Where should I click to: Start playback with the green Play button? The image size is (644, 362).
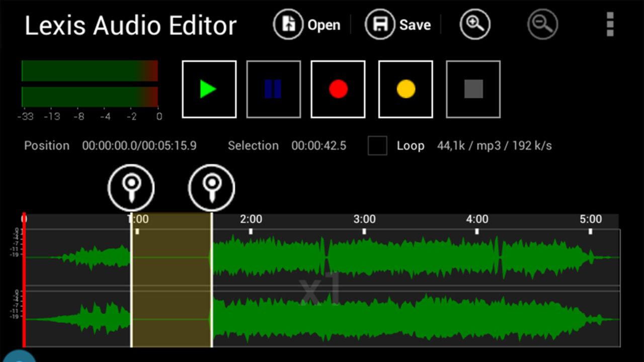[x=209, y=89]
